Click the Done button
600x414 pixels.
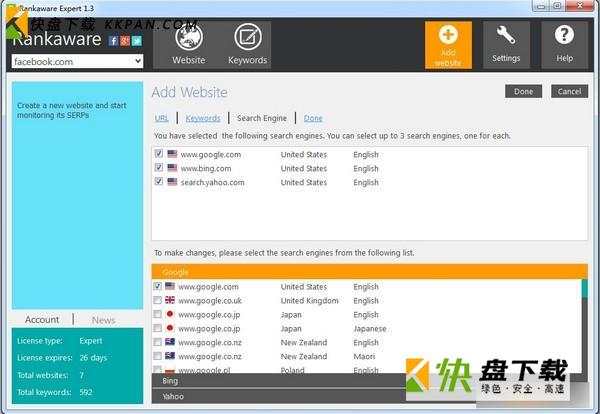[x=523, y=91]
